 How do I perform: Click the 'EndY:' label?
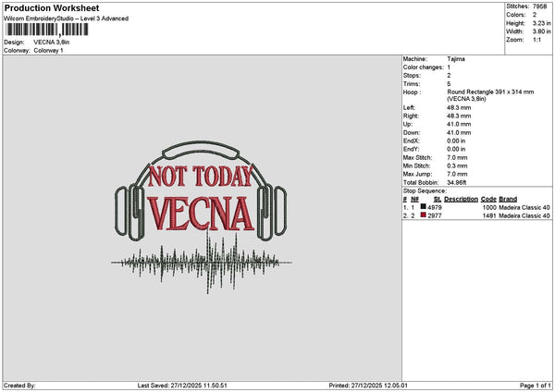click(x=411, y=149)
